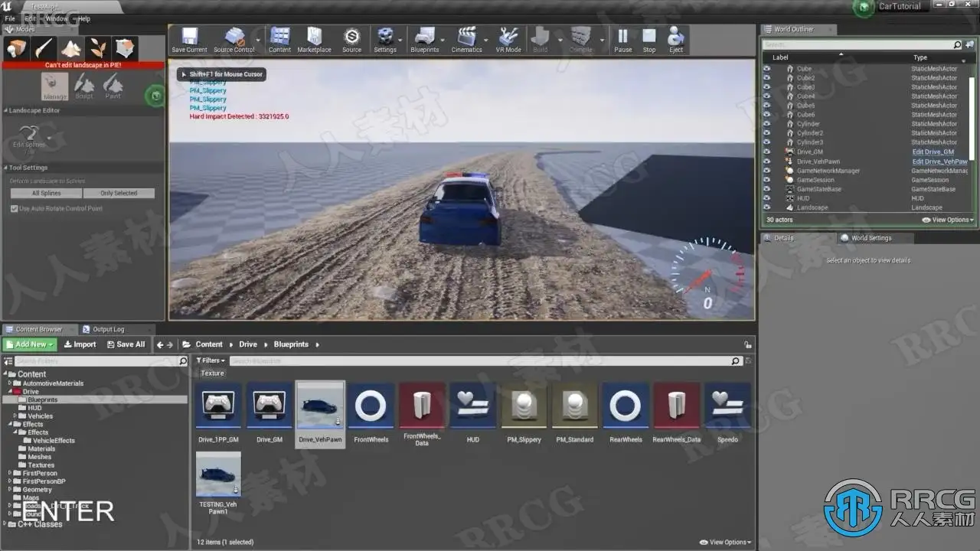Screen dimensions: 980x551
Task: Open View Options in World Outliner
Action: coord(948,220)
